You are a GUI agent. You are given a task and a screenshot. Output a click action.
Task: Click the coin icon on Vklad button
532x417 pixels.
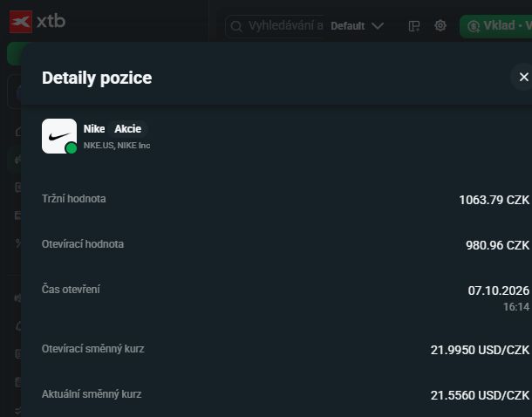pos(474,26)
